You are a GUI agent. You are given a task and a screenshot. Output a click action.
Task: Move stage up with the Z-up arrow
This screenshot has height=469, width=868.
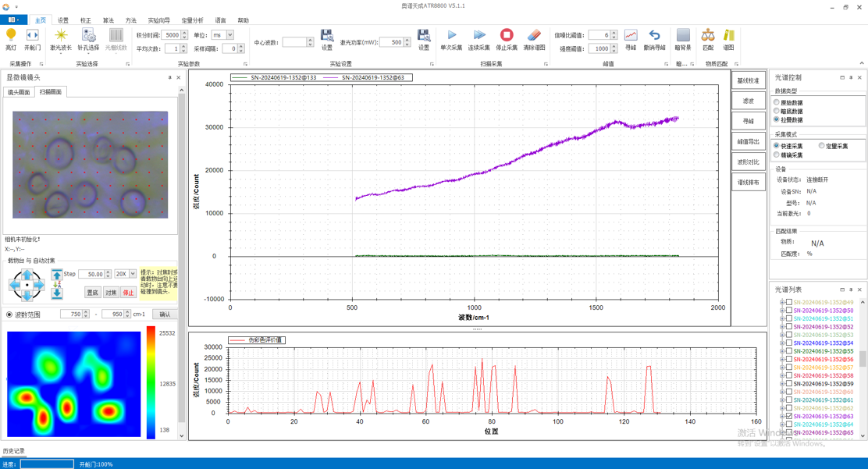57,275
